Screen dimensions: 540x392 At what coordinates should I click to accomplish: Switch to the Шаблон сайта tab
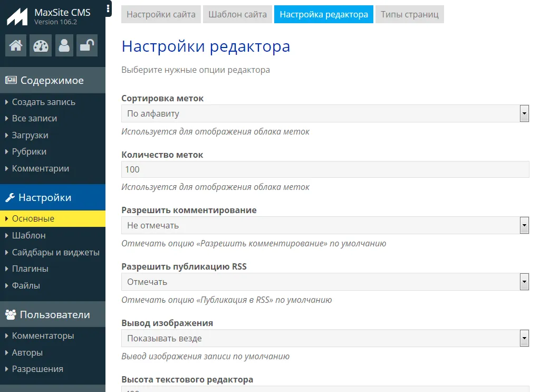(x=237, y=15)
